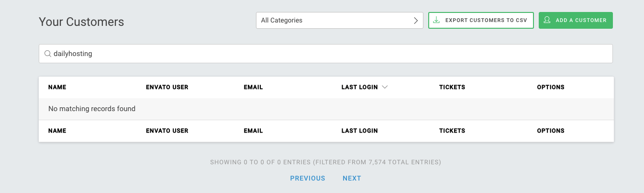
Task: Click the chevron arrow in All Categories box
Action: 416,21
